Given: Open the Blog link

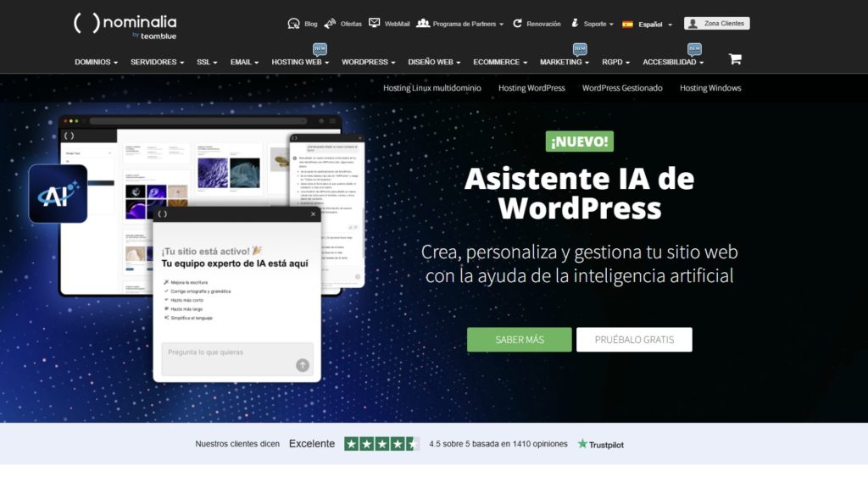Looking at the screenshot, I should [311, 24].
